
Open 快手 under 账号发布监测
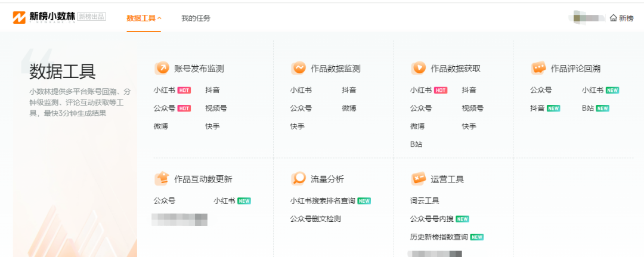(212, 126)
